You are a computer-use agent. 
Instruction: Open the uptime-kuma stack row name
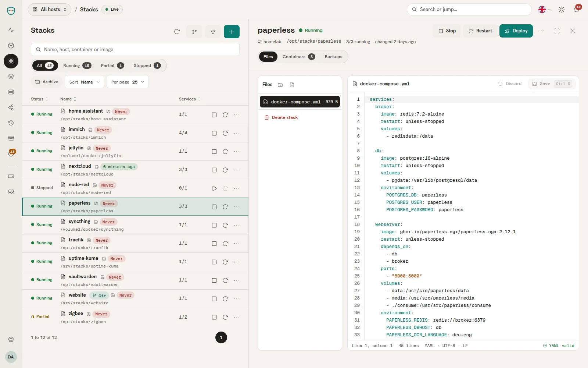click(x=83, y=258)
